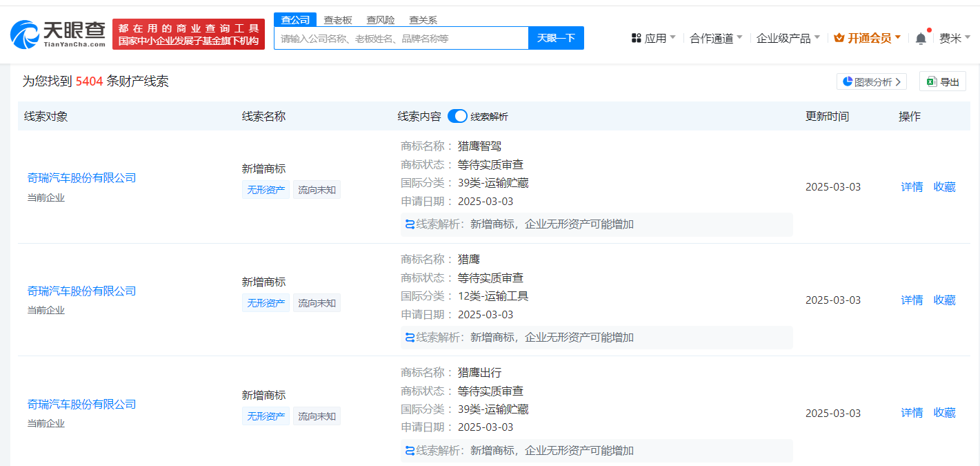Click the 开通会员 crown icon
980x466 pixels.
839,38
